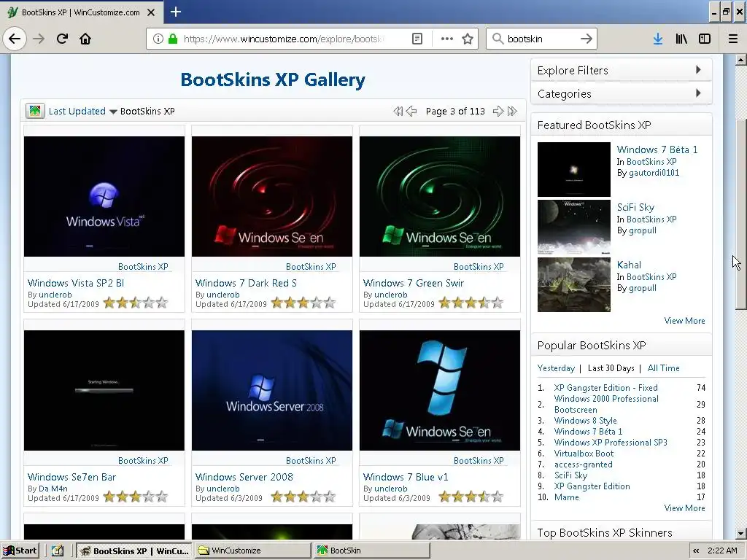Go back with the browser back arrow
747x560 pixels.
click(15, 39)
